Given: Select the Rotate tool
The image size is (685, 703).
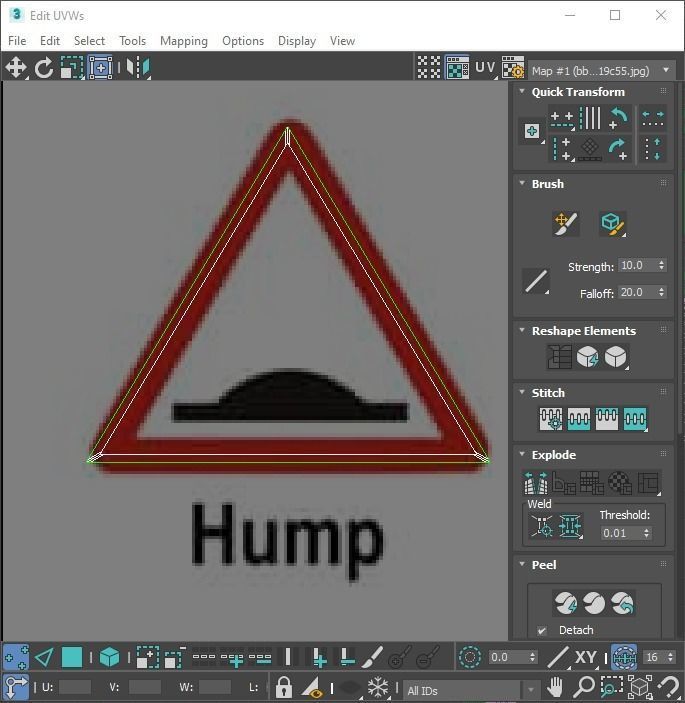Looking at the screenshot, I should click(x=43, y=68).
